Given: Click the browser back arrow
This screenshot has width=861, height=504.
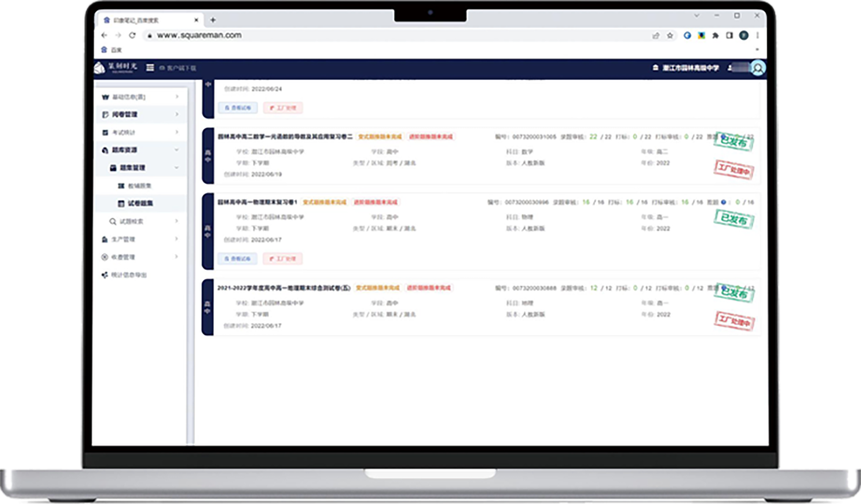Looking at the screenshot, I should [104, 35].
